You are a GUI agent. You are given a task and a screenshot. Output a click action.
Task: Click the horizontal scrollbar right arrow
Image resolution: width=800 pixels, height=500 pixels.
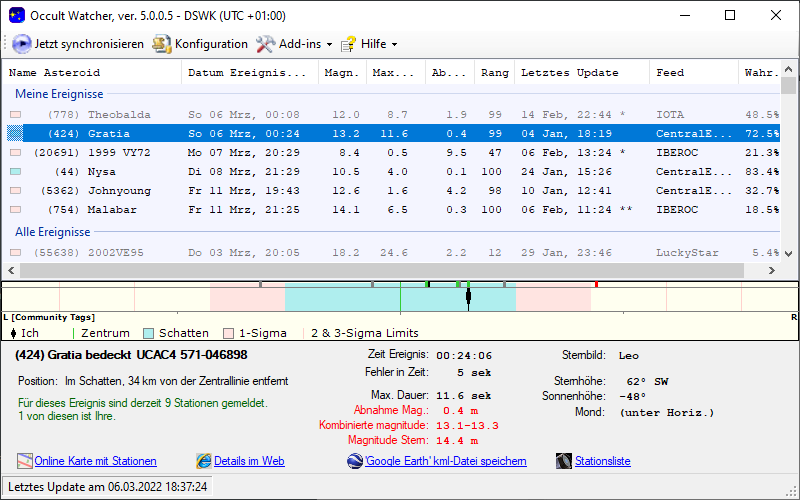tap(771, 271)
